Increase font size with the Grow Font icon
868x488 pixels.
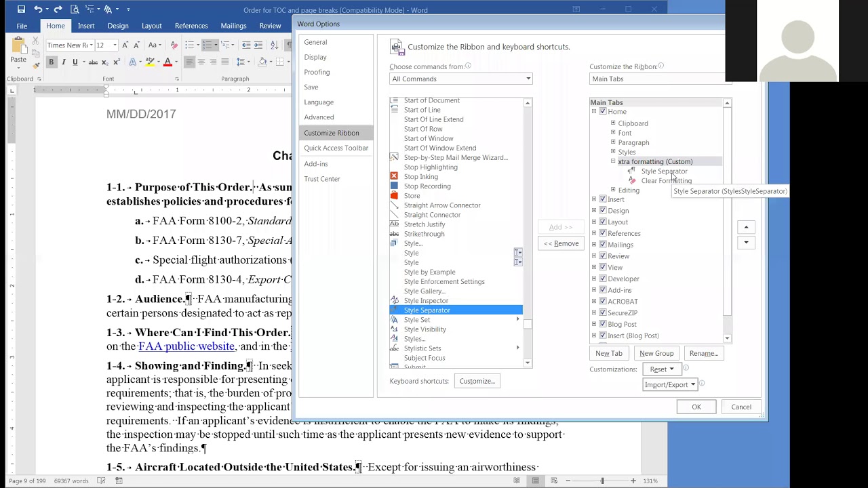click(x=125, y=45)
